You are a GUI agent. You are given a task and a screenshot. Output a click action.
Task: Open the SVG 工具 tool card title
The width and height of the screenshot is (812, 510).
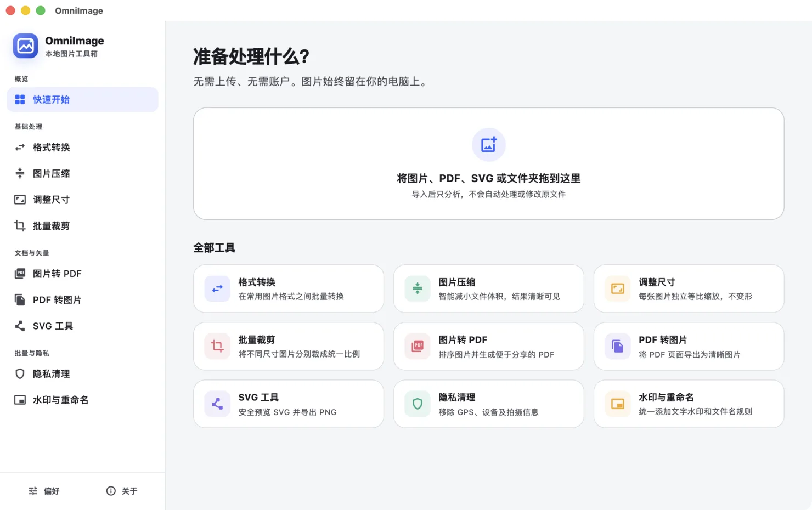(x=258, y=397)
